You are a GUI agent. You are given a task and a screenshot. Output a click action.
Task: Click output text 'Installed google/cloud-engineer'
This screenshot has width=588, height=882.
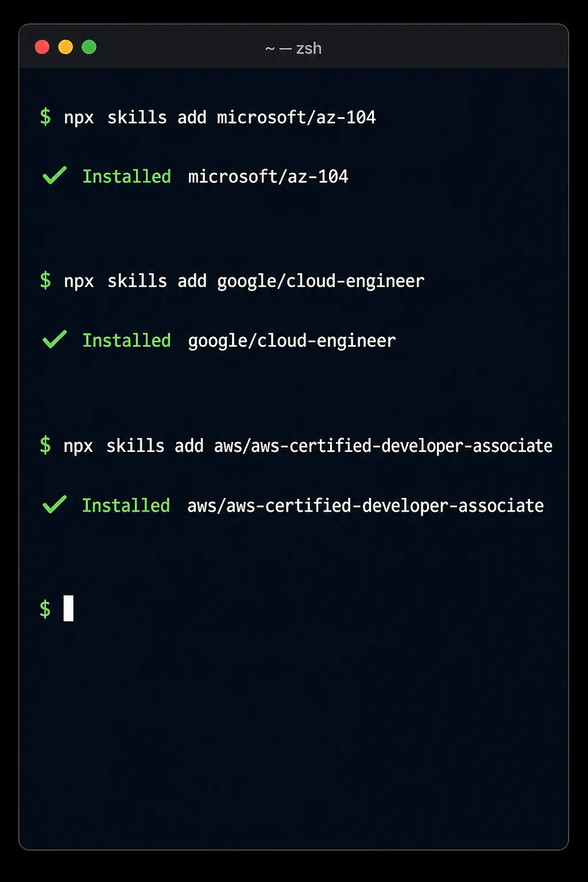(x=239, y=341)
